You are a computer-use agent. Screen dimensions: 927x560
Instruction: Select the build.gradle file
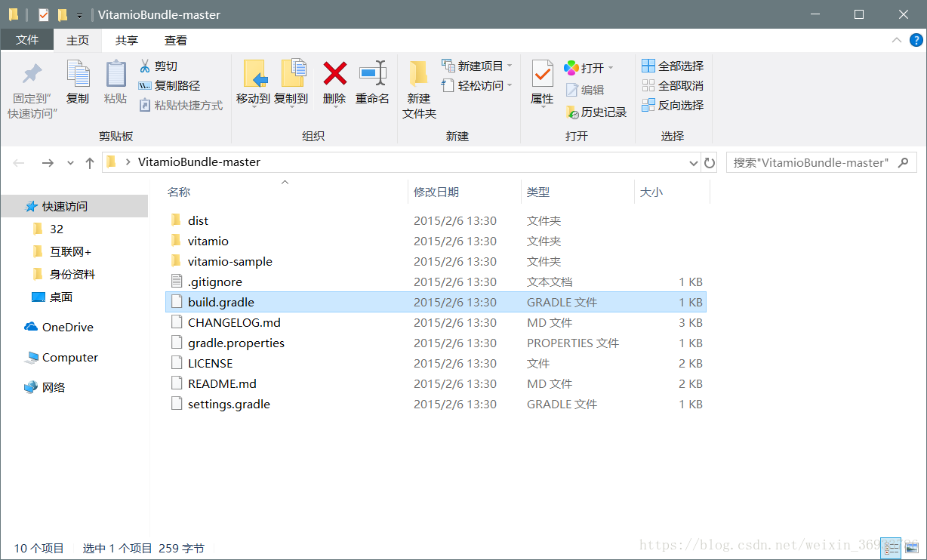coord(436,302)
